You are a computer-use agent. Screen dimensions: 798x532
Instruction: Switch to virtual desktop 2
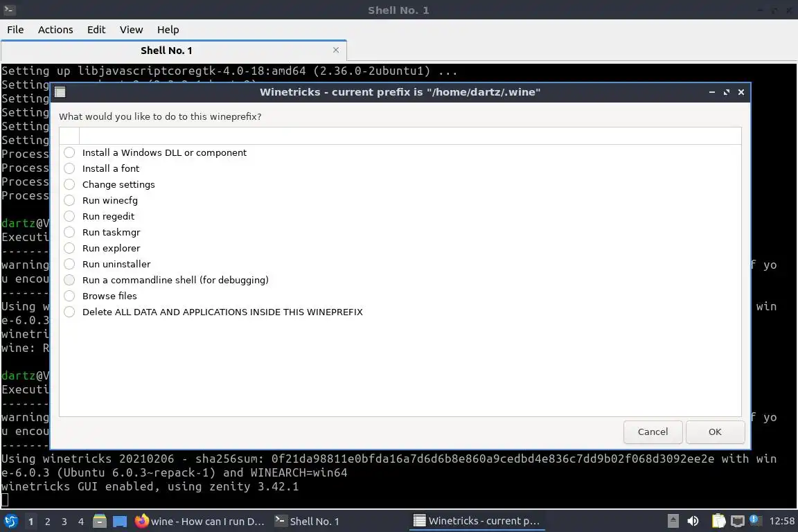[x=47, y=522]
